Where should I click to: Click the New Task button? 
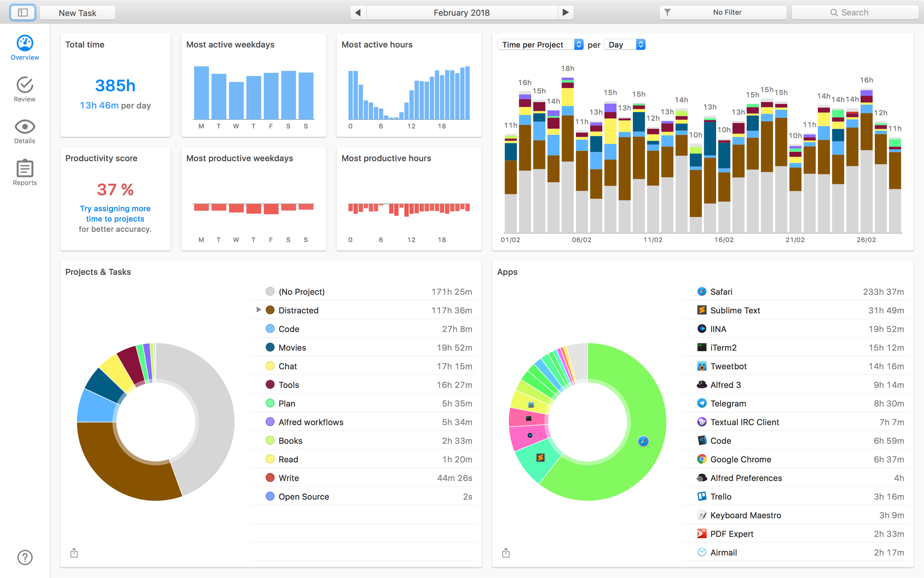pos(78,13)
